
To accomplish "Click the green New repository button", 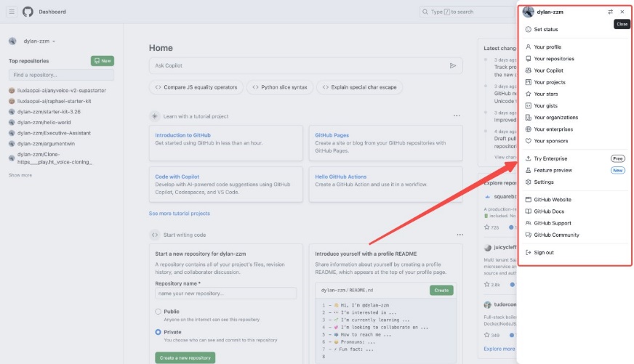I will pos(102,61).
